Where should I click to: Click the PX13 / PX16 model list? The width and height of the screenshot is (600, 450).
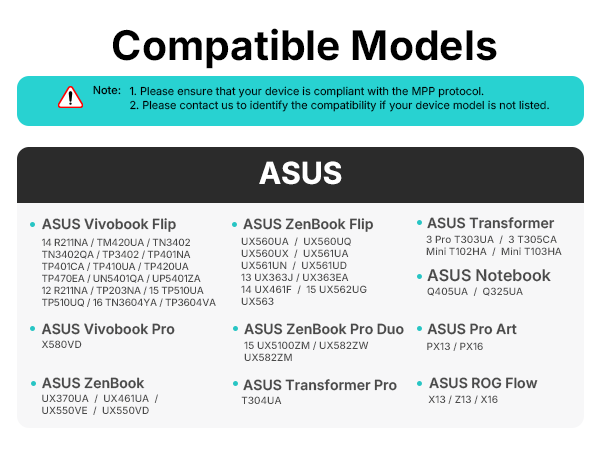[x=455, y=347]
